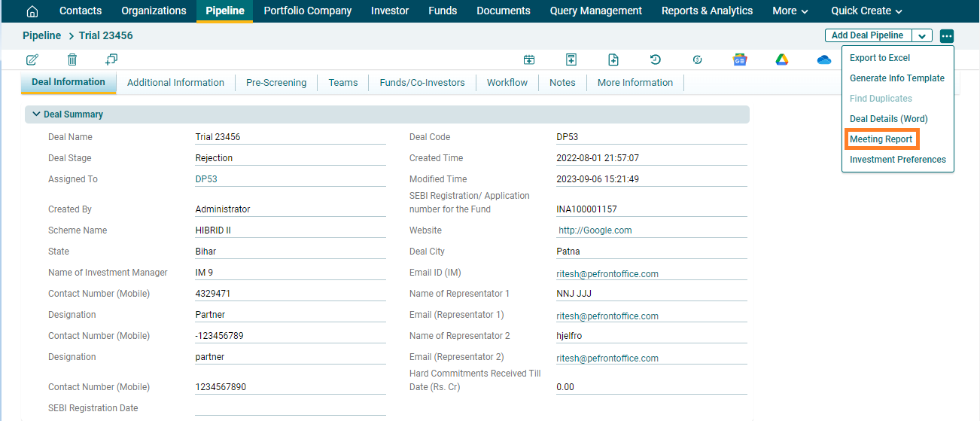
Task: Select Meeting Report from the menu
Action: [x=881, y=139]
